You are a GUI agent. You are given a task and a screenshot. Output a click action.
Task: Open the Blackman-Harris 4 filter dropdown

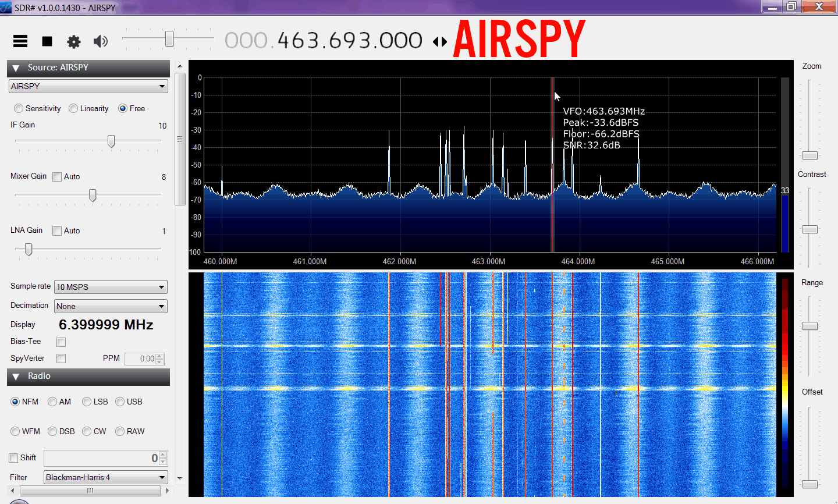tap(106, 477)
